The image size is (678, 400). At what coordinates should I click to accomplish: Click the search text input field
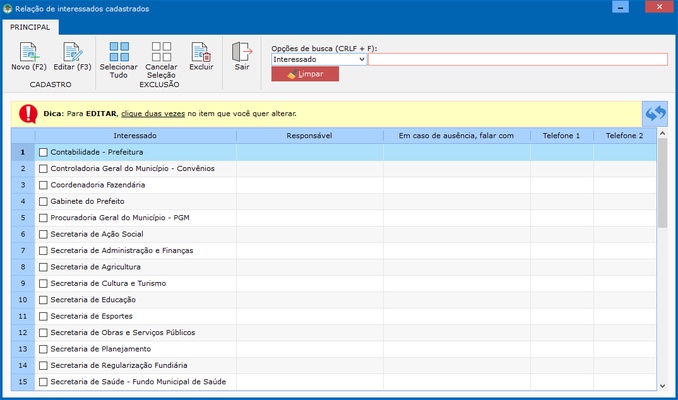tap(517, 60)
